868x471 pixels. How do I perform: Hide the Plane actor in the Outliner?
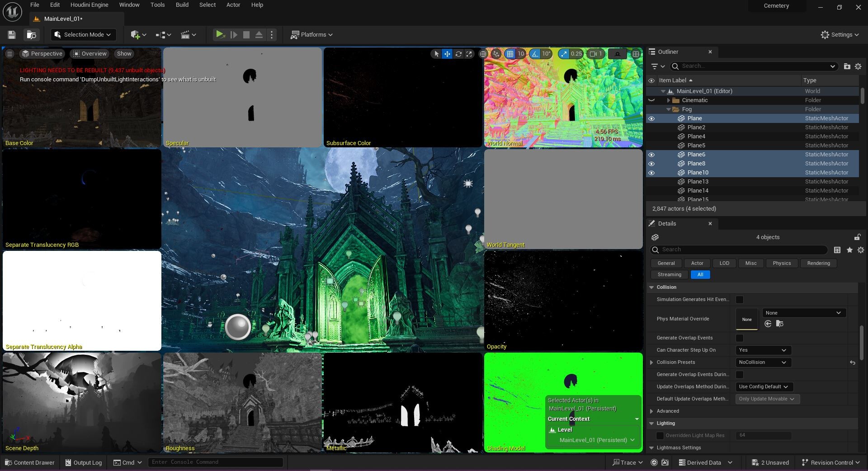point(651,118)
